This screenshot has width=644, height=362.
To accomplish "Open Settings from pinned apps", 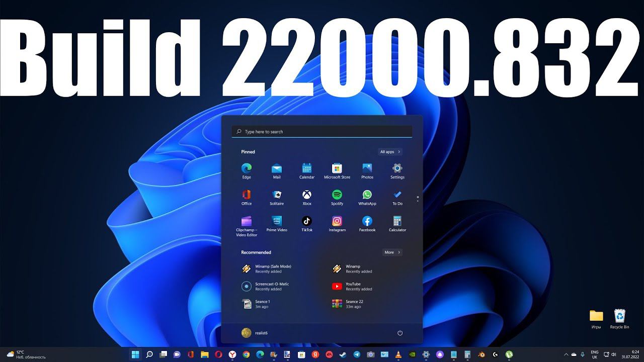I will [x=397, y=170].
